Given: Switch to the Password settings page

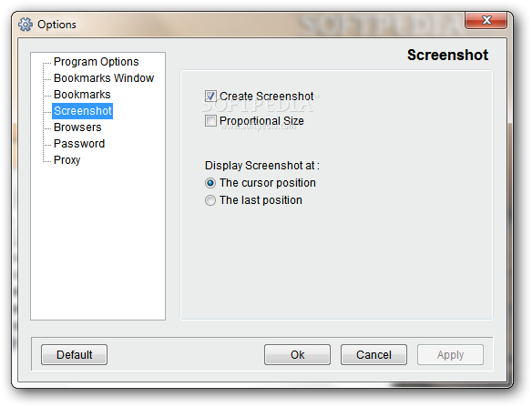Looking at the screenshot, I should [79, 144].
